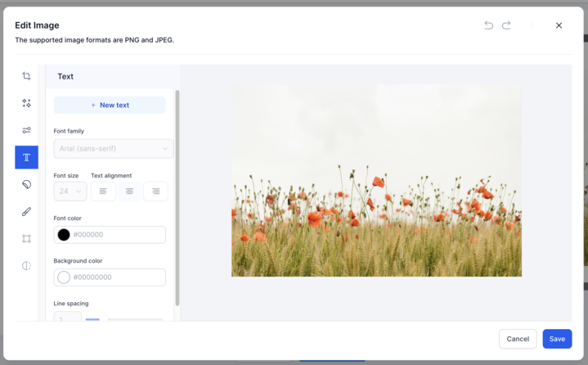The width and height of the screenshot is (588, 365).
Task: Close the Edit Image dialog
Action: [559, 25]
